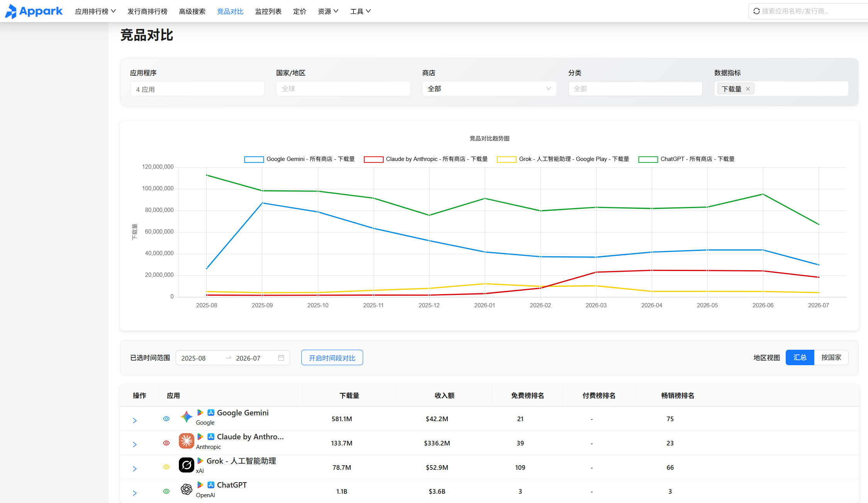Expand the Claude by Anthropic row
868x503 pixels.
(135, 444)
